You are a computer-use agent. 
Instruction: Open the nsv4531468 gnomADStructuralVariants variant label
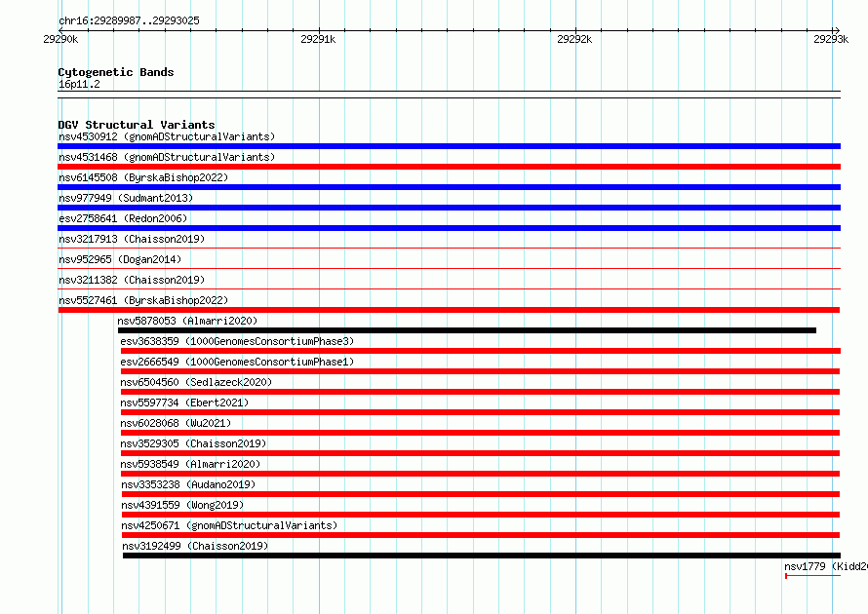(x=167, y=157)
